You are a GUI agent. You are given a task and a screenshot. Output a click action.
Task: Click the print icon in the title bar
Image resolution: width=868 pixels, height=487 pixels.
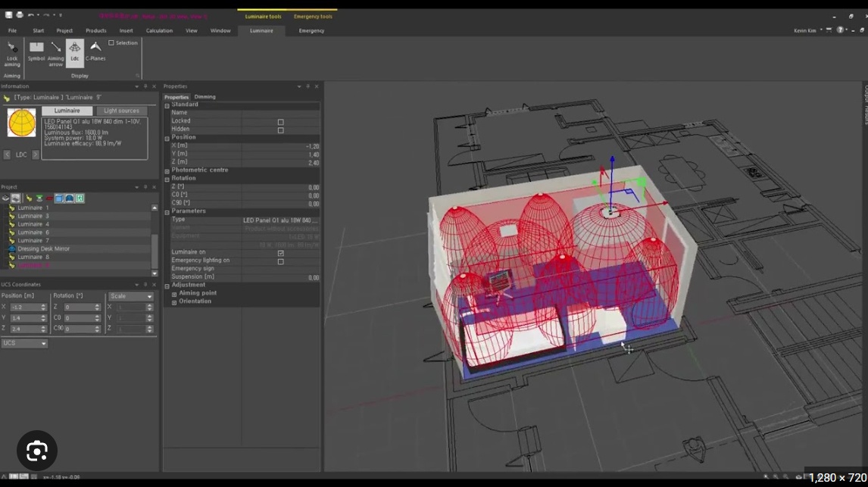click(20, 15)
